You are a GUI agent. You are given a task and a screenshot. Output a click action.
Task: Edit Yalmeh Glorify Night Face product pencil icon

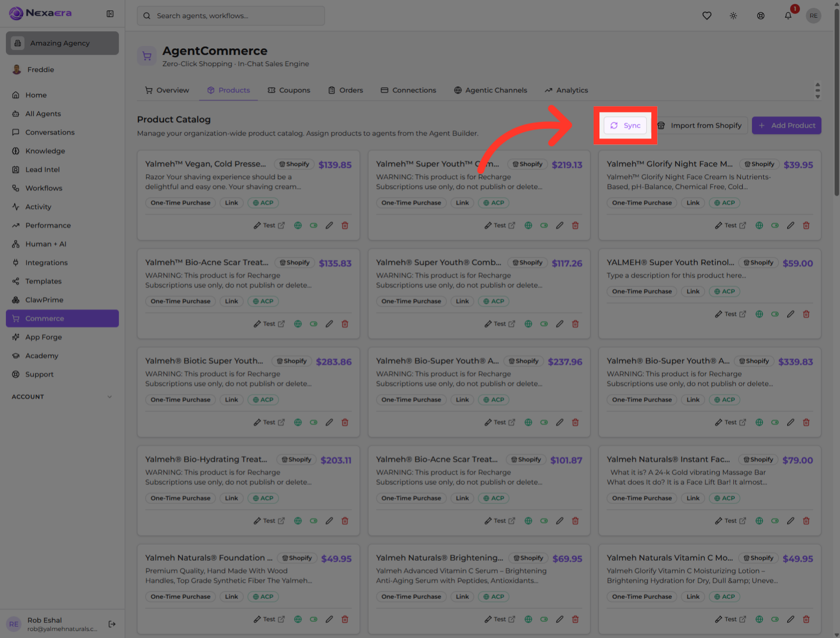[x=790, y=226]
